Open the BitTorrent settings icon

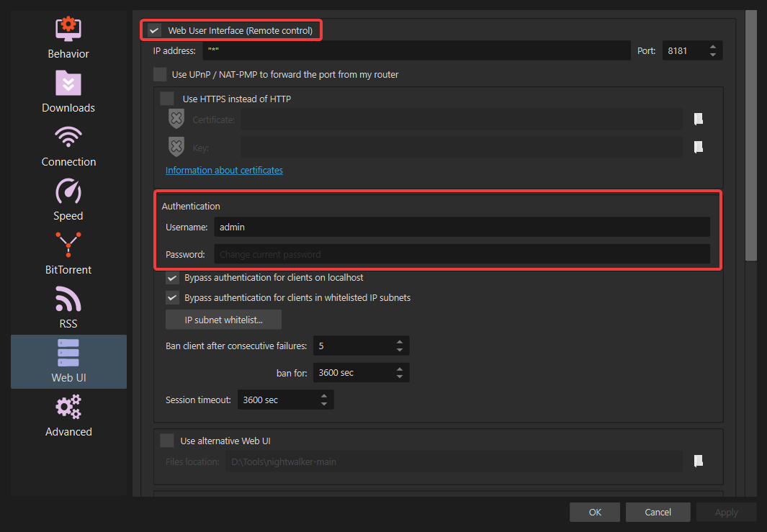coord(68,245)
